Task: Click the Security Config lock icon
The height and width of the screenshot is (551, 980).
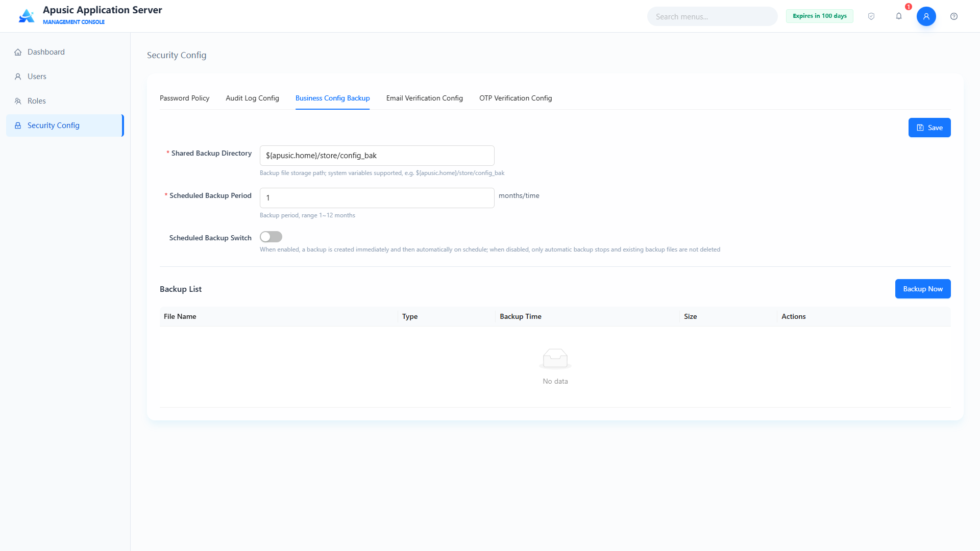Action: point(18,126)
